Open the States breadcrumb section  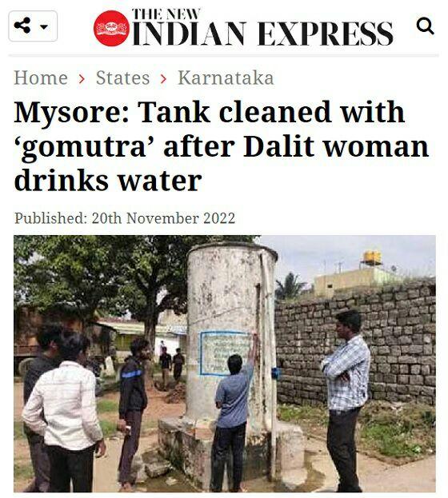(122, 78)
